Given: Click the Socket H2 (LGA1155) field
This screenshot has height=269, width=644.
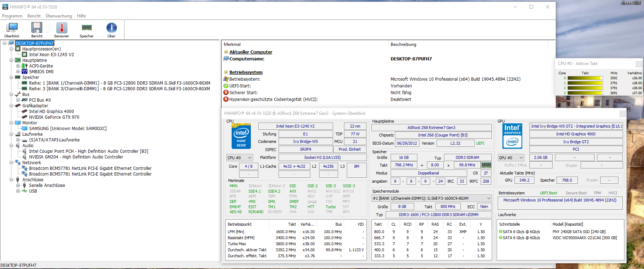Looking at the screenshot, I should [x=322, y=157].
